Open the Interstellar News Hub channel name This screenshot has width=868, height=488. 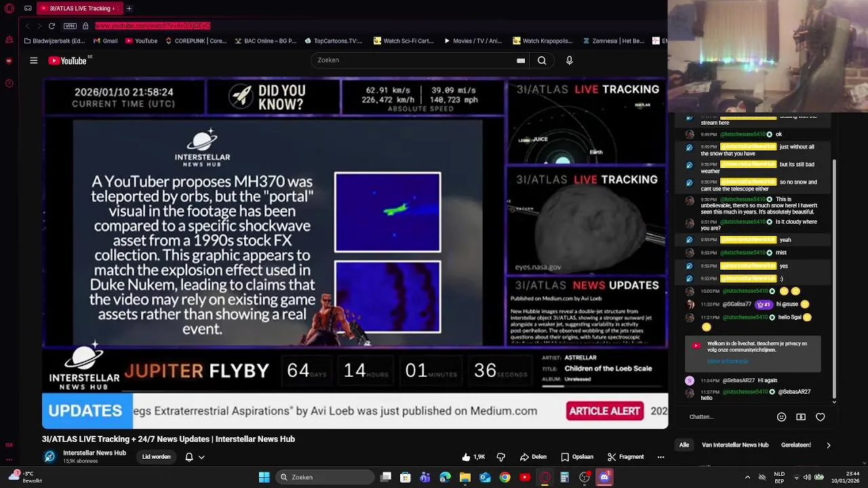click(94, 453)
